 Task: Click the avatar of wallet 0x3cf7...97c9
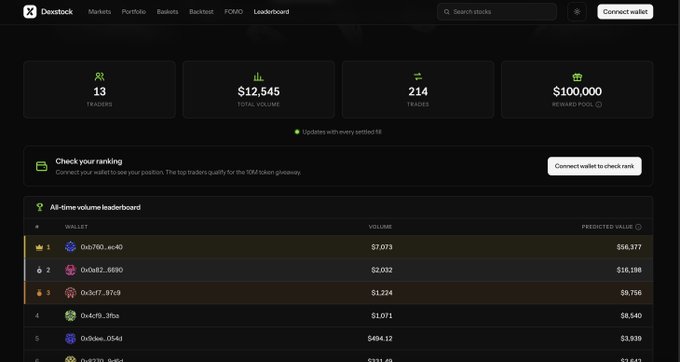(x=70, y=293)
